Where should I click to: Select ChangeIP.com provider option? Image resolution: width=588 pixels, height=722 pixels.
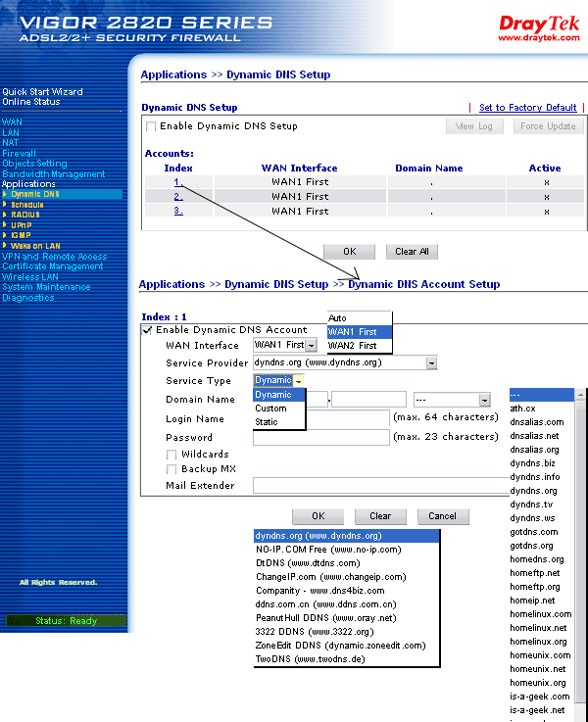point(347,577)
